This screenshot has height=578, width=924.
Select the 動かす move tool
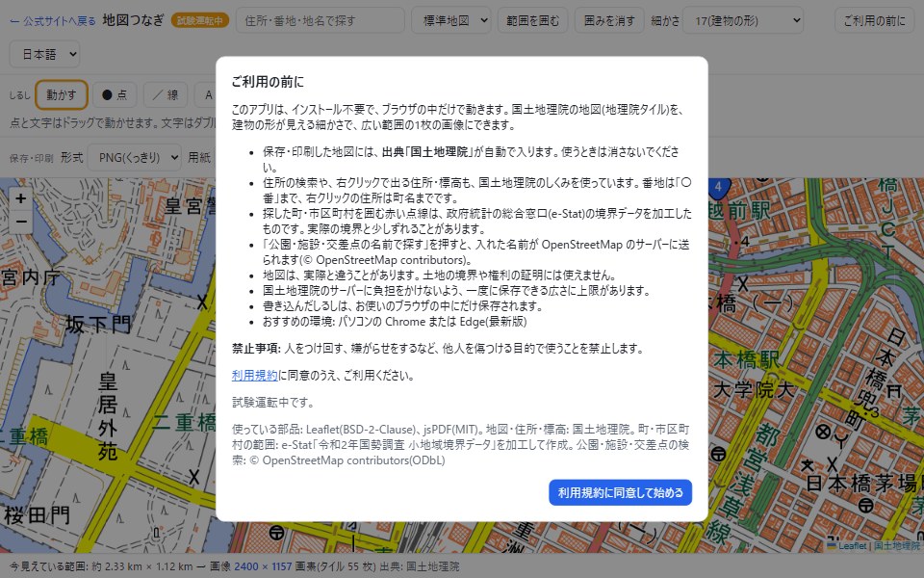pos(62,95)
